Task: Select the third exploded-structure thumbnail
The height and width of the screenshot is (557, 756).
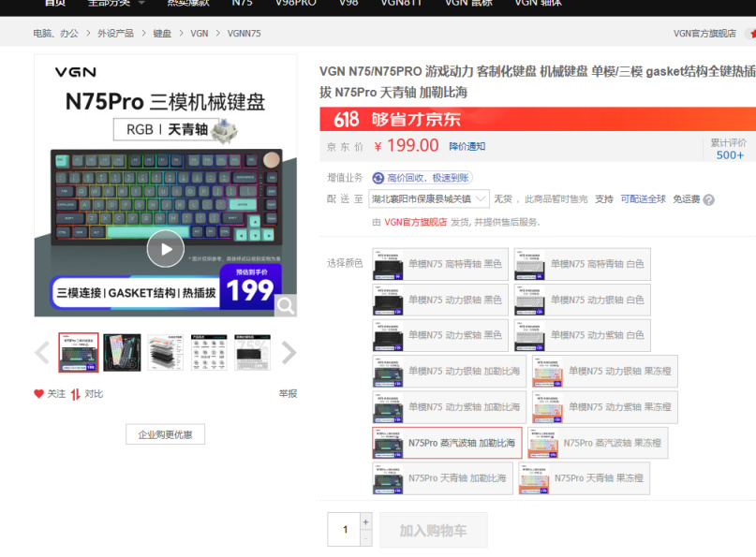Action: (166, 352)
